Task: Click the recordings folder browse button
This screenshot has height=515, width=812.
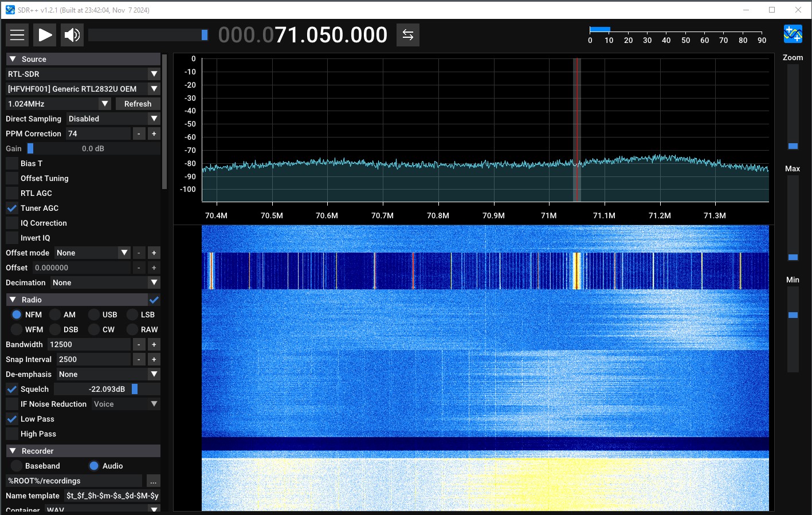Action: 153,481
